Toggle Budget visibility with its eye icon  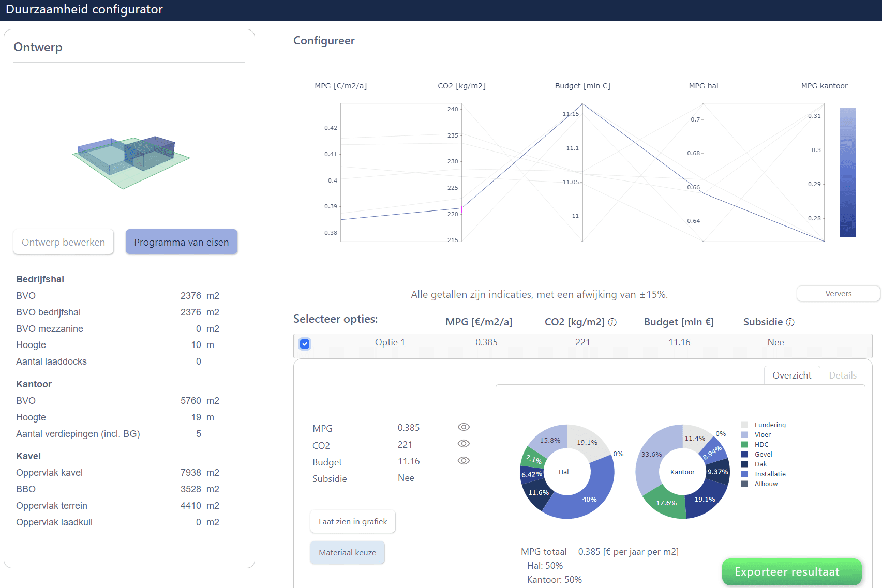pyautogui.click(x=464, y=461)
